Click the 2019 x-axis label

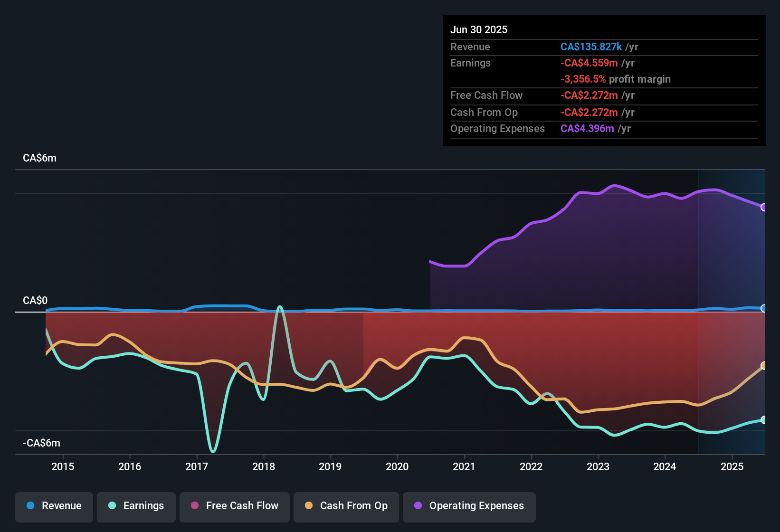(x=330, y=466)
